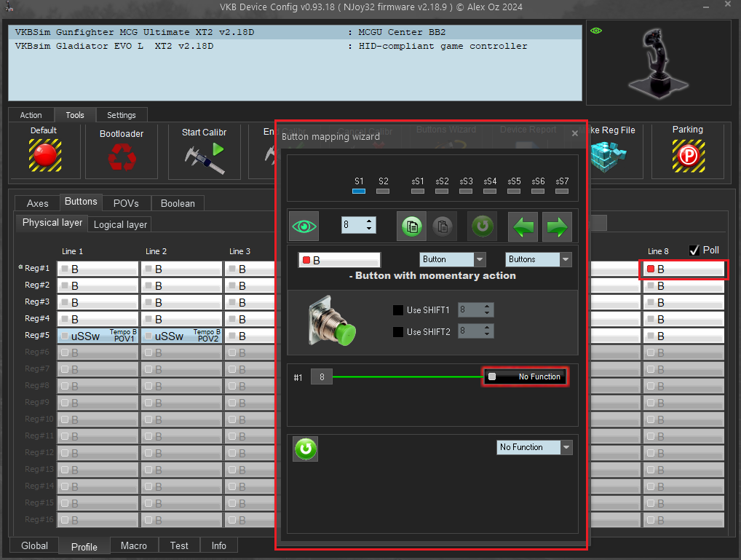741x560 pixels.
Task: Click the green eye icon in wizard
Action: (x=304, y=226)
